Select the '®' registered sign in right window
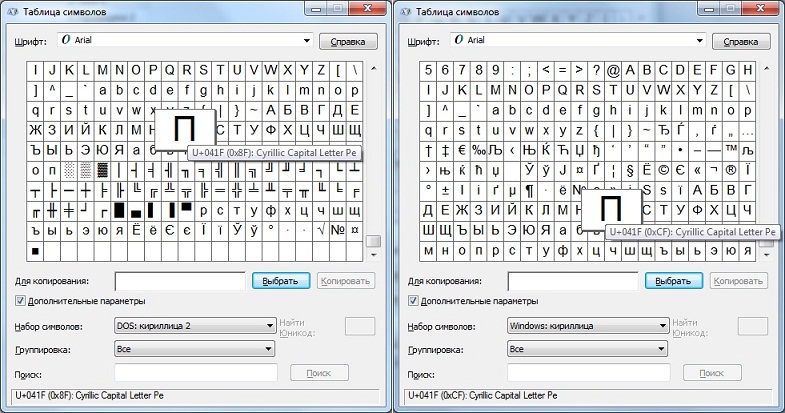Viewport: 785px width, 413px height. 730,170
